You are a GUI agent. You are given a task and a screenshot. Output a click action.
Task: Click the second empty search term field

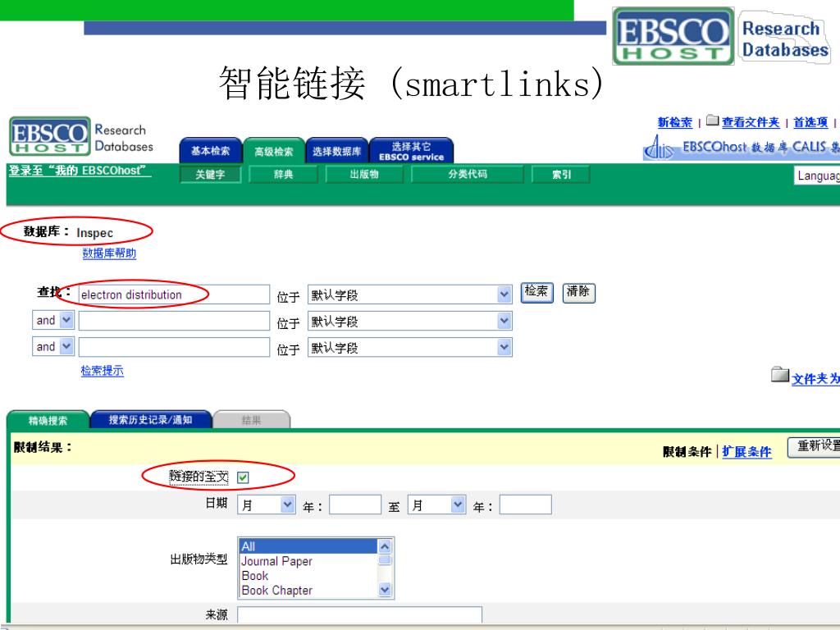[174, 321]
